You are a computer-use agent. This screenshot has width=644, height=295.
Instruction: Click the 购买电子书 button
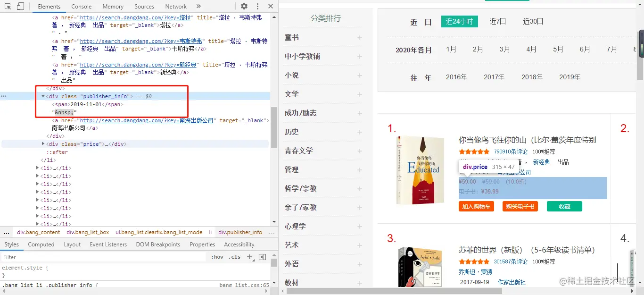(520, 206)
